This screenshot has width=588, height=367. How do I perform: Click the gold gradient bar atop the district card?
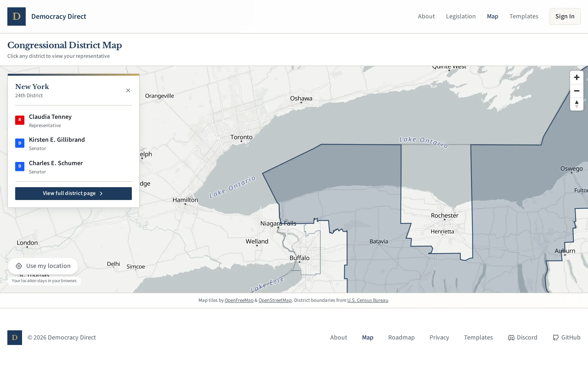click(x=73, y=75)
